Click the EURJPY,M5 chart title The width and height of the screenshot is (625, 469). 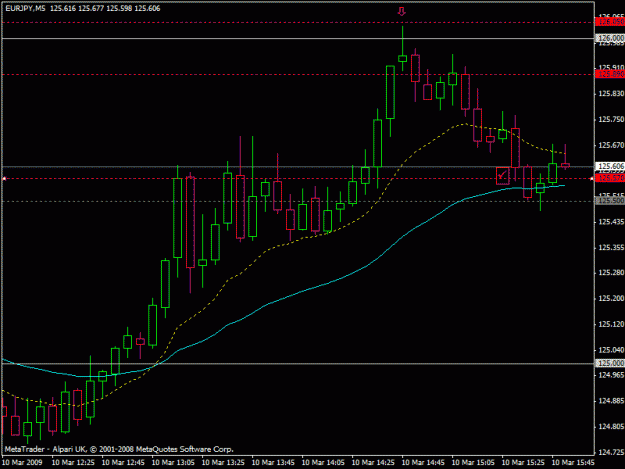(x=26, y=8)
